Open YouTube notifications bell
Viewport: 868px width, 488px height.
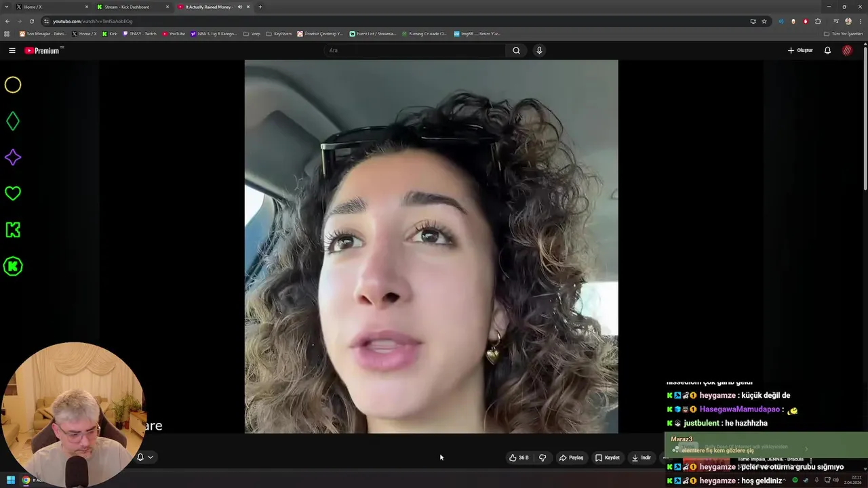point(827,50)
